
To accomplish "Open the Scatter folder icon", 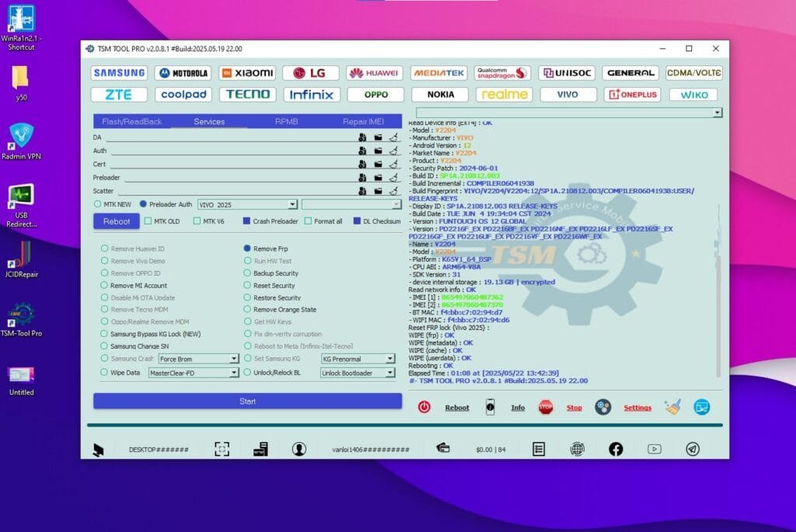I will point(378,190).
